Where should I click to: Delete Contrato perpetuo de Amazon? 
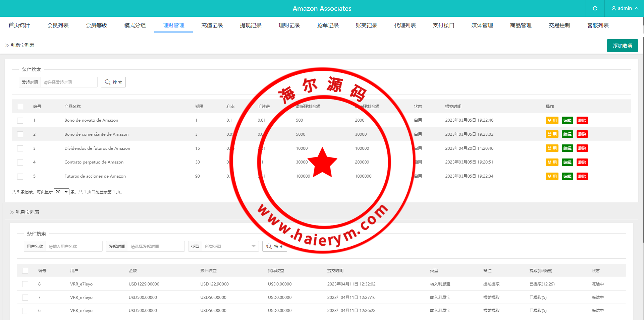(x=582, y=162)
